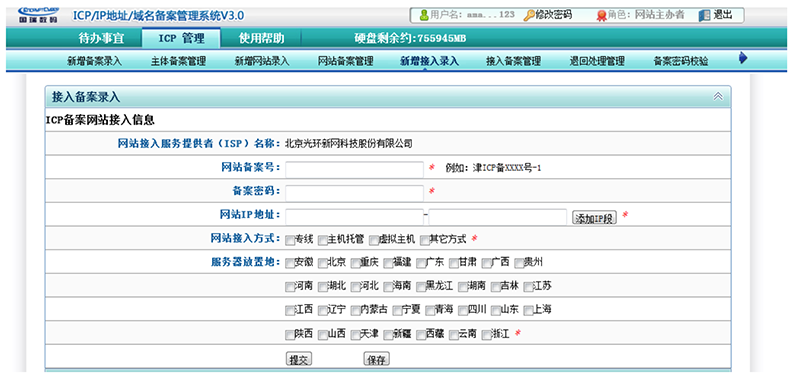The width and height of the screenshot is (800, 379).
Task: Open 网站备案管理 submenu
Action: pyautogui.click(x=345, y=62)
